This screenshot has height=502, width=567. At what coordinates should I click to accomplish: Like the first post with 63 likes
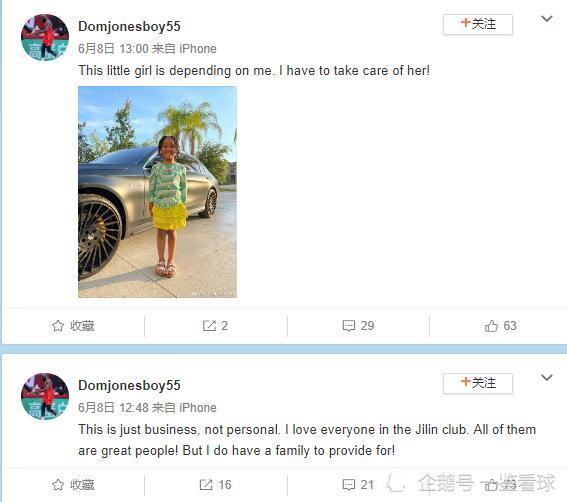pos(491,326)
